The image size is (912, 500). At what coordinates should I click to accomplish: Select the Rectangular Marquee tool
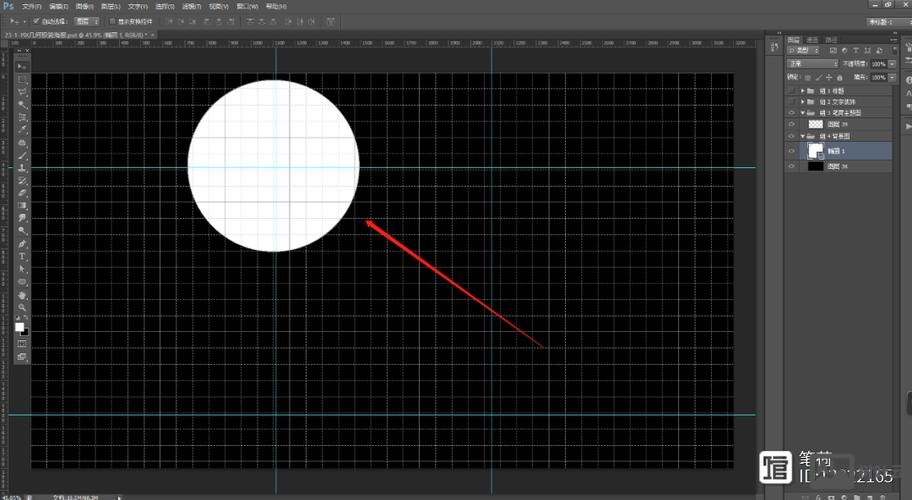[22, 78]
